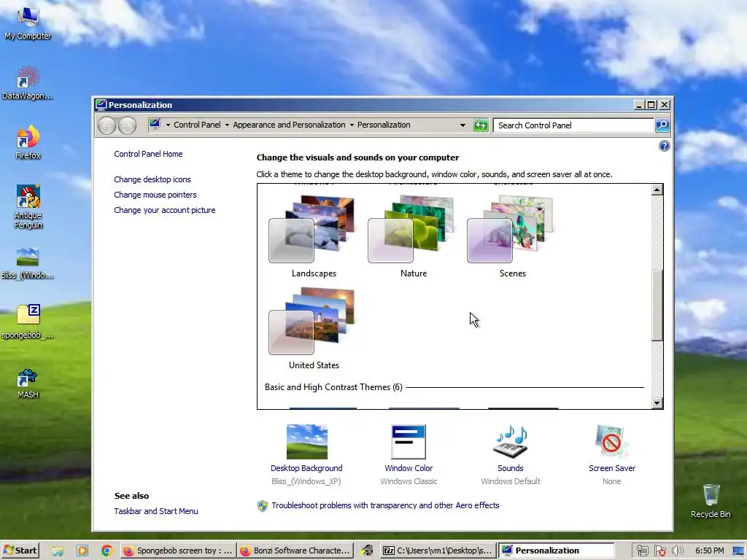Click Appearance and Personalization breadcrumb

coord(289,125)
